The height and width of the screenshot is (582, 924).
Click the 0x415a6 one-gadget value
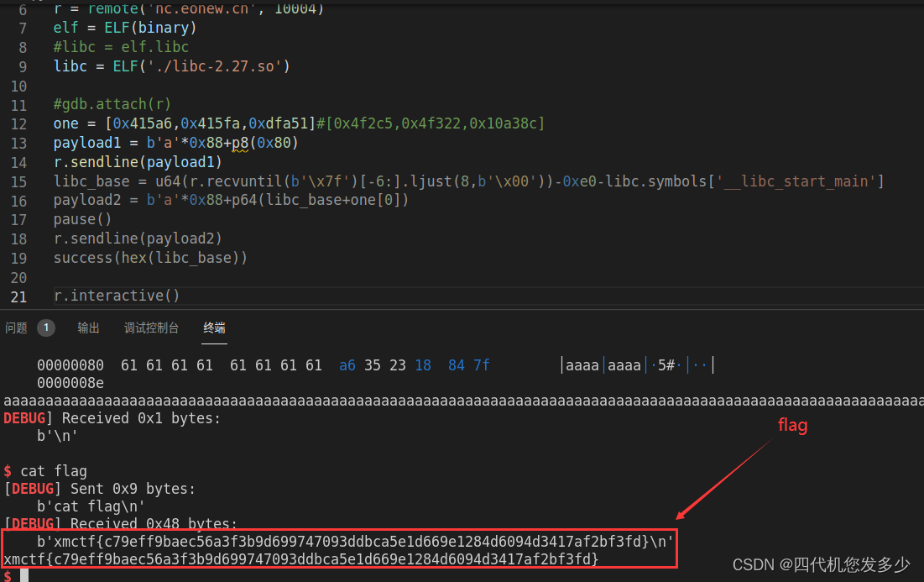click(x=142, y=123)
